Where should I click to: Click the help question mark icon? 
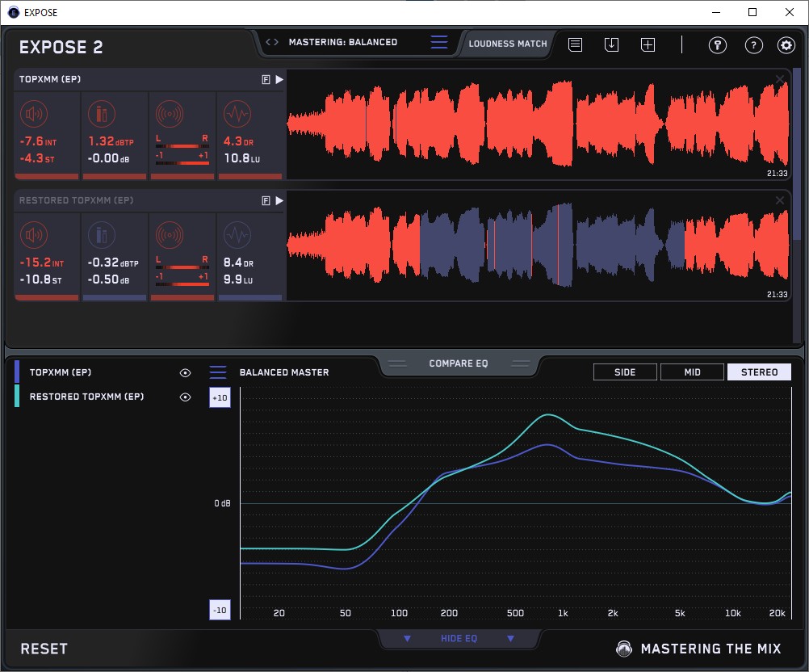click(752, 45)
